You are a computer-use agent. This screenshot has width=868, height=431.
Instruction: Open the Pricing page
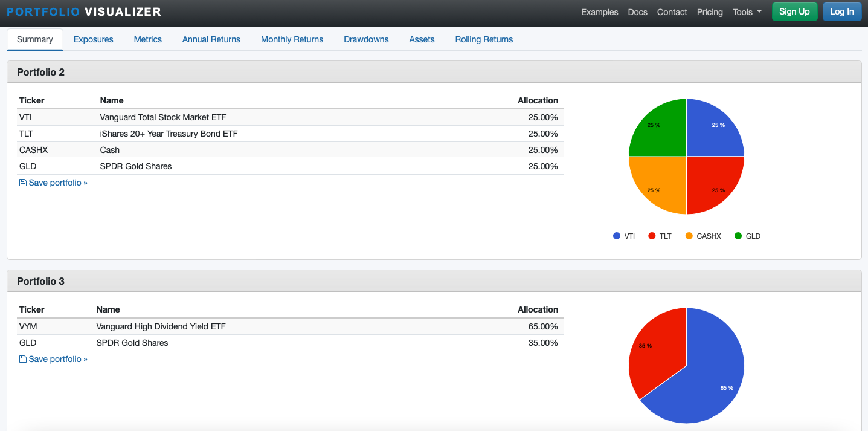click(710, 12)
